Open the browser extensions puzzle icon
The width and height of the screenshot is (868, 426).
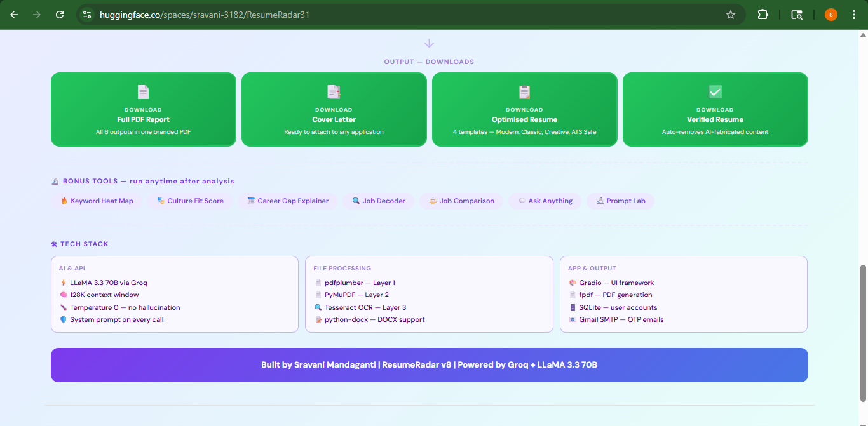763,14
